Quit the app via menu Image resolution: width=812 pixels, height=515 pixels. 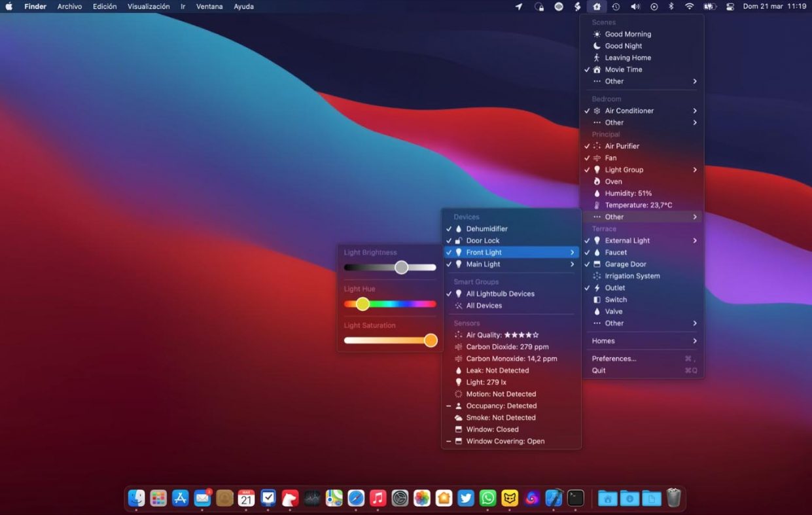point(599,370)
